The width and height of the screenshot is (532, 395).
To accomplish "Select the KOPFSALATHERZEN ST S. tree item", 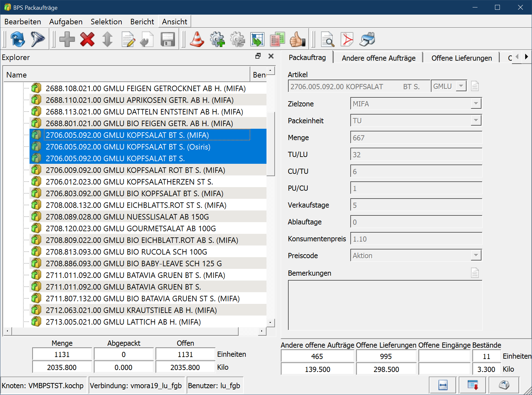I will coord(129,182).
